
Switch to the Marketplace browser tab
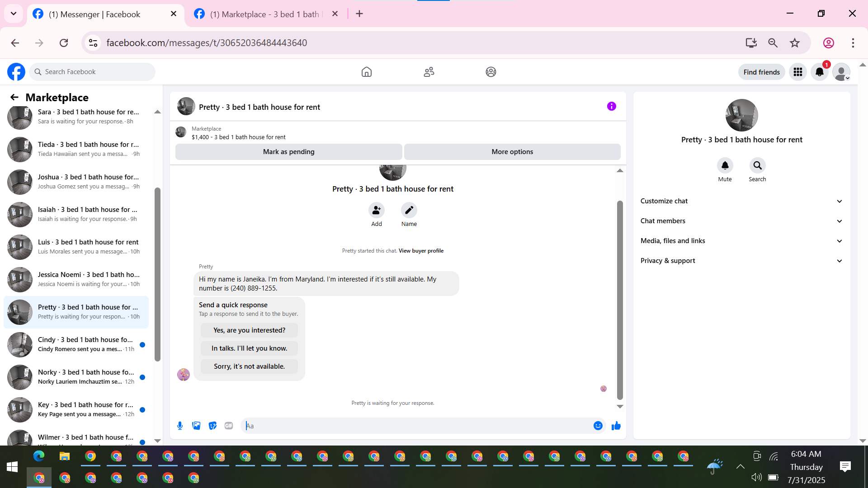[264, 14]
